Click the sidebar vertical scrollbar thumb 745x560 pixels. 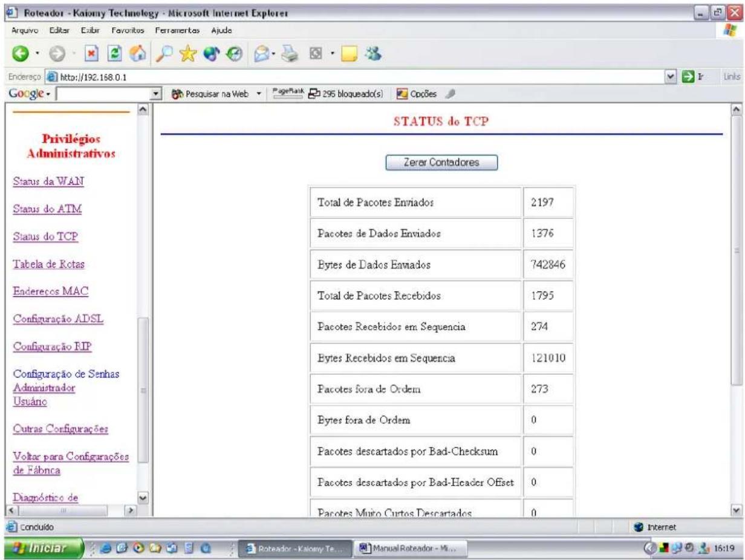pos(143,390)
